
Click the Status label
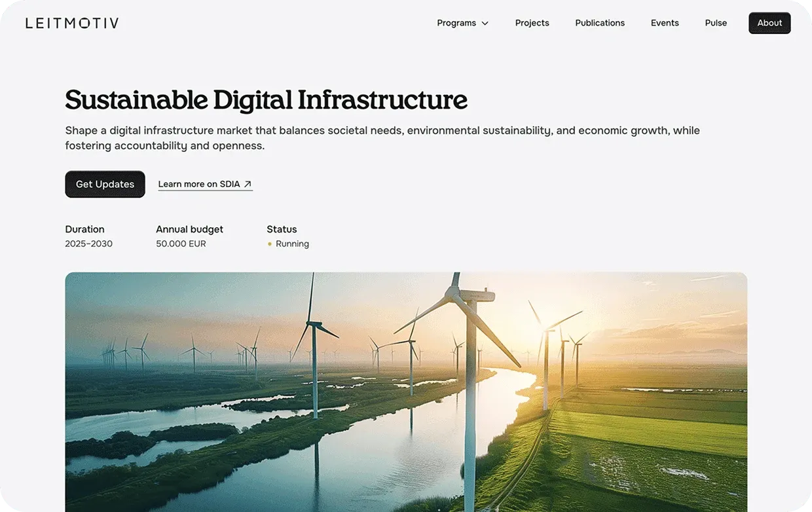pos(282,229)
